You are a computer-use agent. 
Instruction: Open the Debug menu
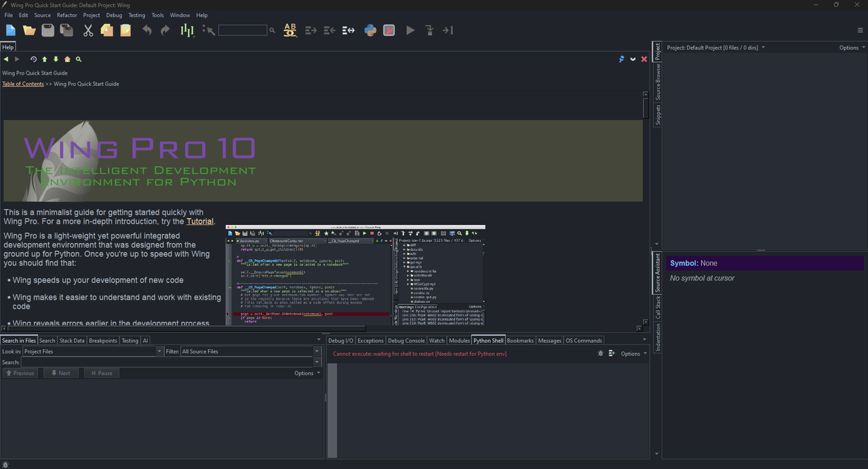pos(114,15)
